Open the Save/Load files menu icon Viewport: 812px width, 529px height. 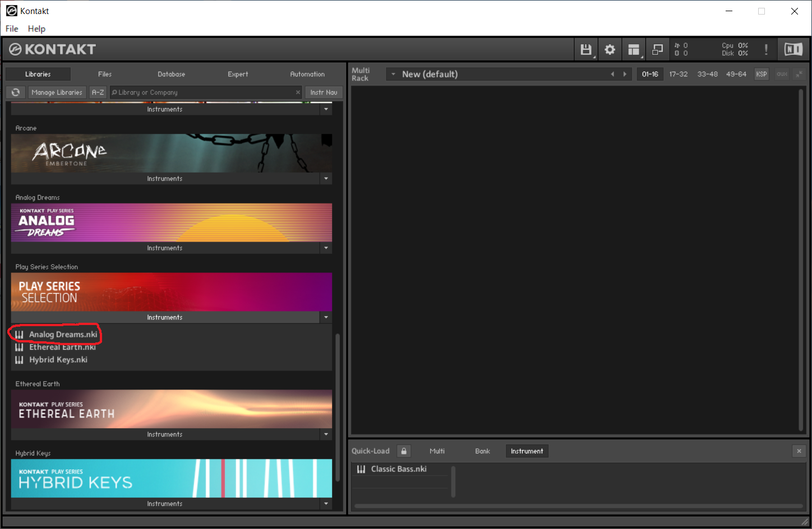pos(586,50)
